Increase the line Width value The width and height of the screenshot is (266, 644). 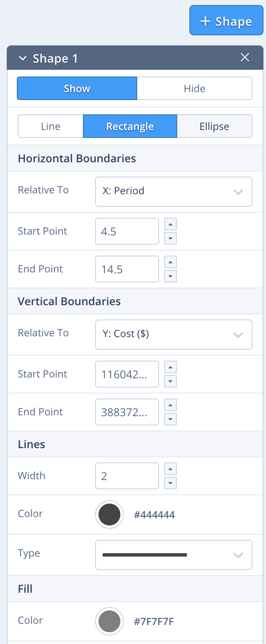tap(170, 469)
